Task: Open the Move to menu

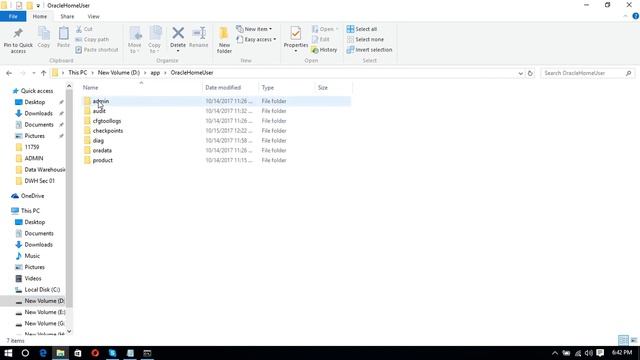Action: click(x=135, y=40)
